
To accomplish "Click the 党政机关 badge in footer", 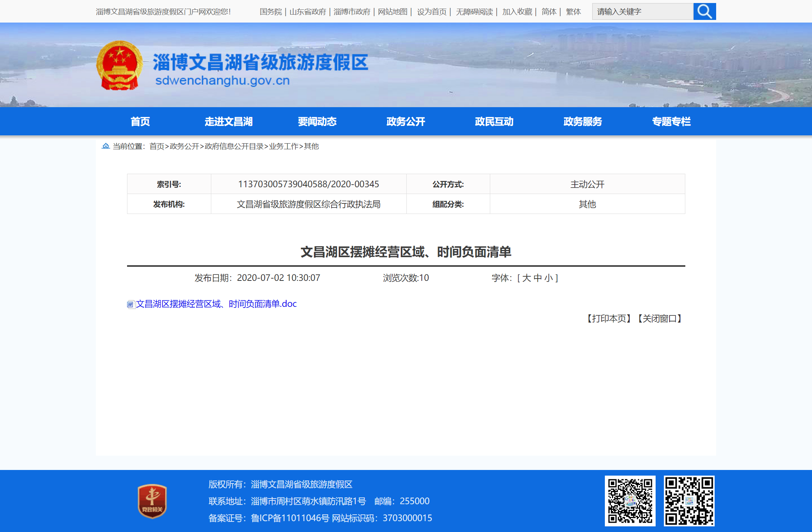I will [x=152, y=501].
